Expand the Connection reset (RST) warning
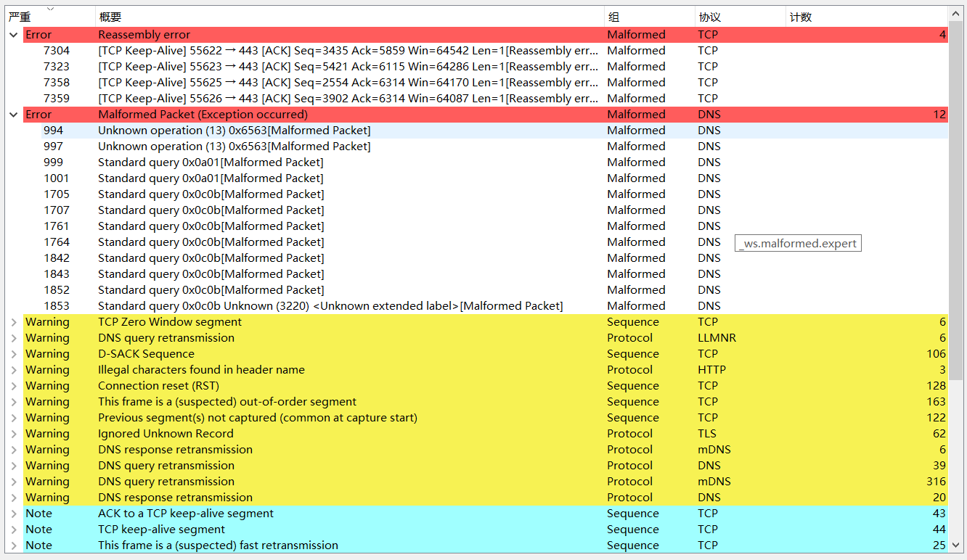The width and height of the screenshot is (967, 560). 13,386
